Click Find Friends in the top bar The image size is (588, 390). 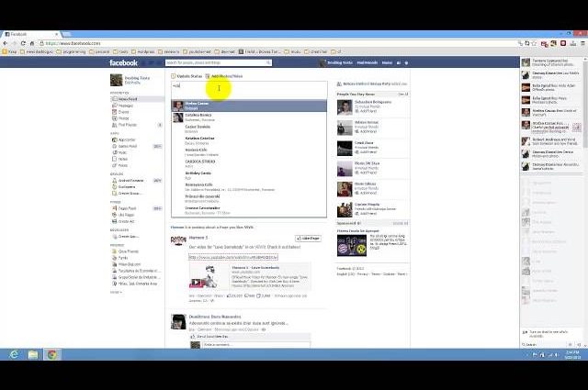[367, 63]
